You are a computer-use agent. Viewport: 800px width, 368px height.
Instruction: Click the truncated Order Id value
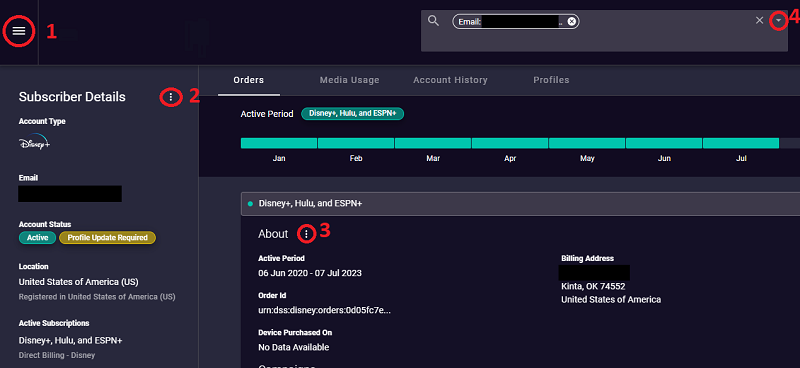(x=324, y=310)
